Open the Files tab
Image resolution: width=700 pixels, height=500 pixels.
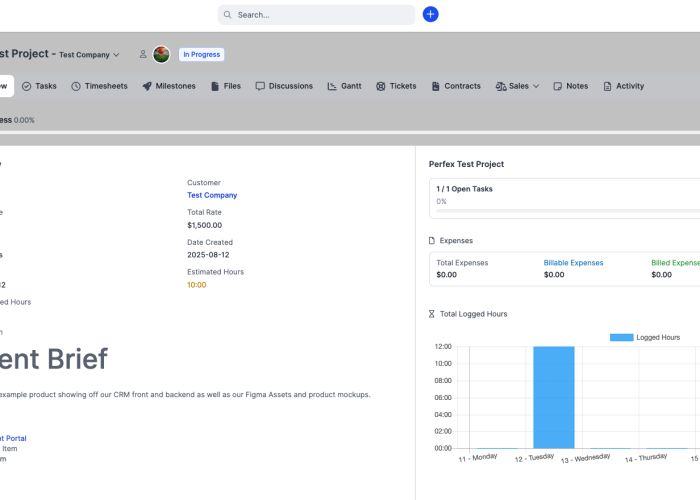click(225, 86)
